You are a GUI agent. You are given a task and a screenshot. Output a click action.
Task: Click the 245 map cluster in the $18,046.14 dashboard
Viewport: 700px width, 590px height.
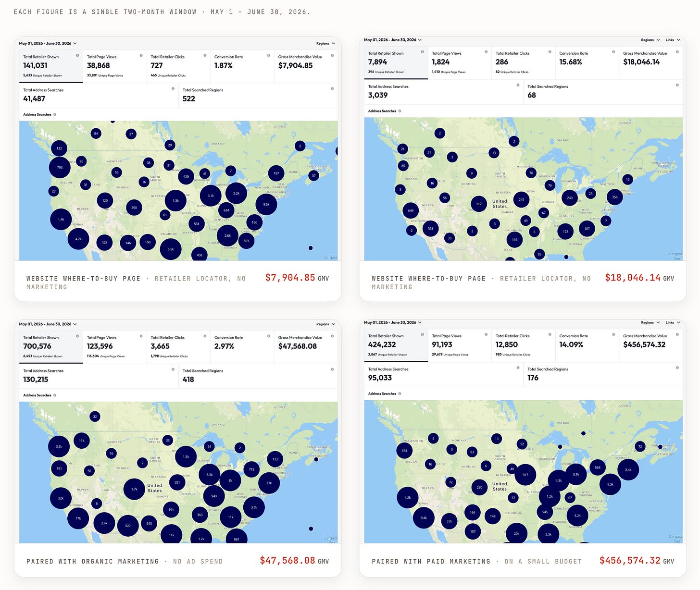point(521,199)
